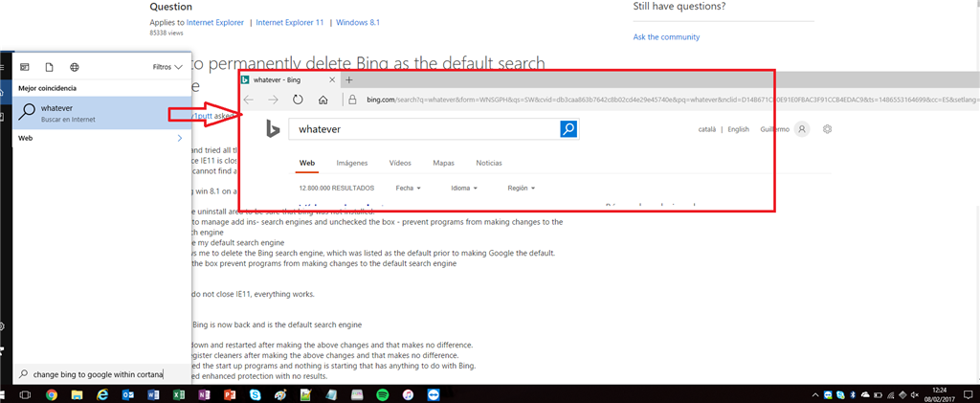This screenshot has height=403, width=980.
Task: Select the documents filter icon in Cortana panel
Action: pyautogui.click(x=50, y=67)
